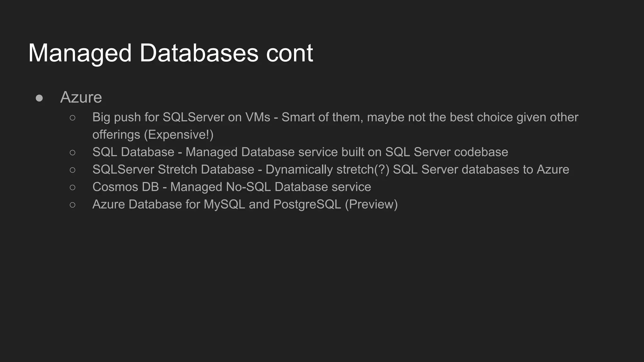Click the 'offerings (Expensive!)' text

tap(153, 135)
